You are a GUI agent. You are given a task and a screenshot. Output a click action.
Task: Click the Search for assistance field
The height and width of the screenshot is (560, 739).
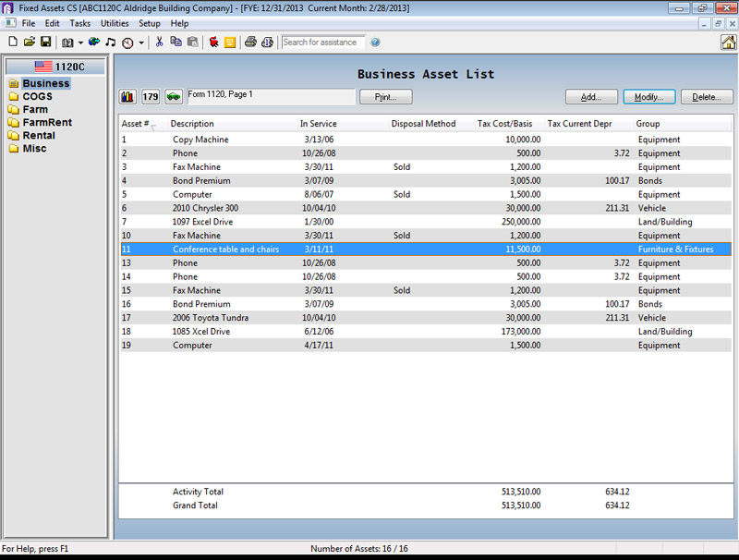coord(323,43)
